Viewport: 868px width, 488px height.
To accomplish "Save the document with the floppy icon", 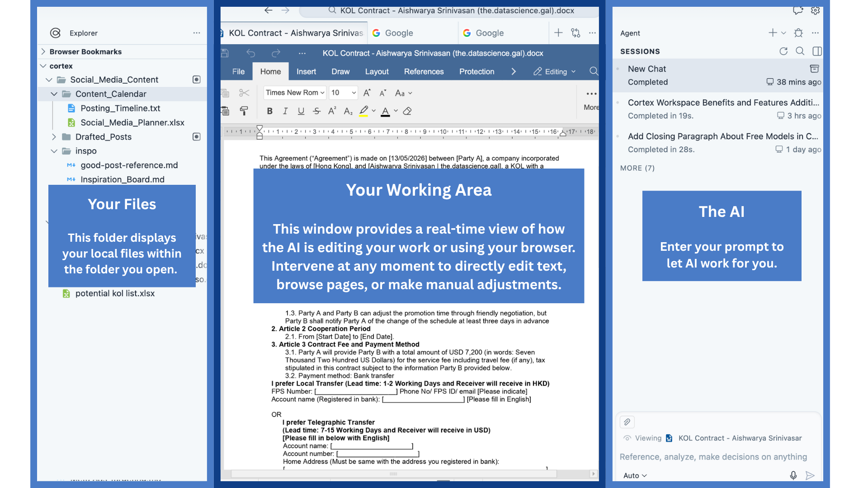I will click(225, 53).
